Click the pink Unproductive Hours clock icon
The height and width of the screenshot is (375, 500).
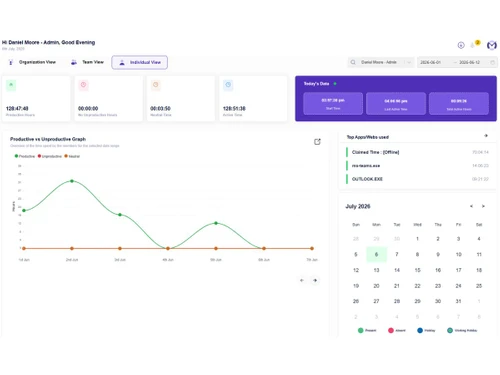pos(83,85)
